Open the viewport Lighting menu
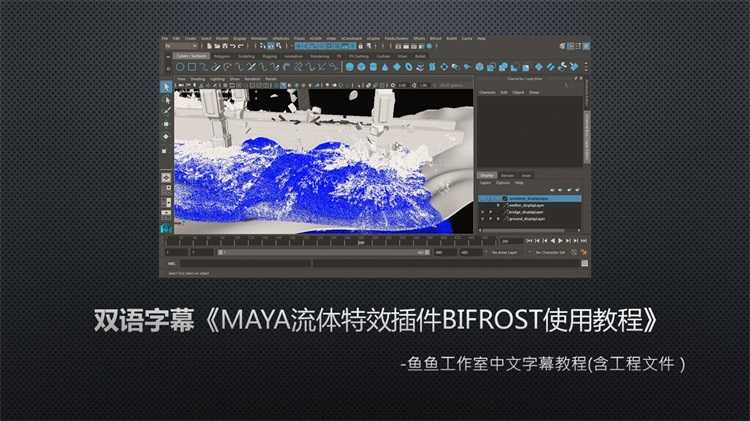Screen dimensions: 750x421 tap(217, 79)
